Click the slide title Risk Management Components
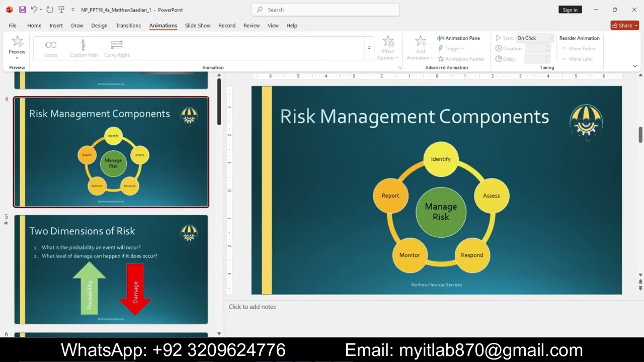This screenshot has height=362, width=644. click(x=414, y=117)
